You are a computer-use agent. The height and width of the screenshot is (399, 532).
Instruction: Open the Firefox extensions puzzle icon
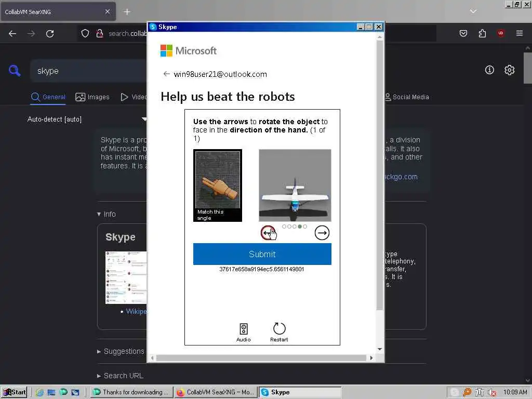coord(482,33)
